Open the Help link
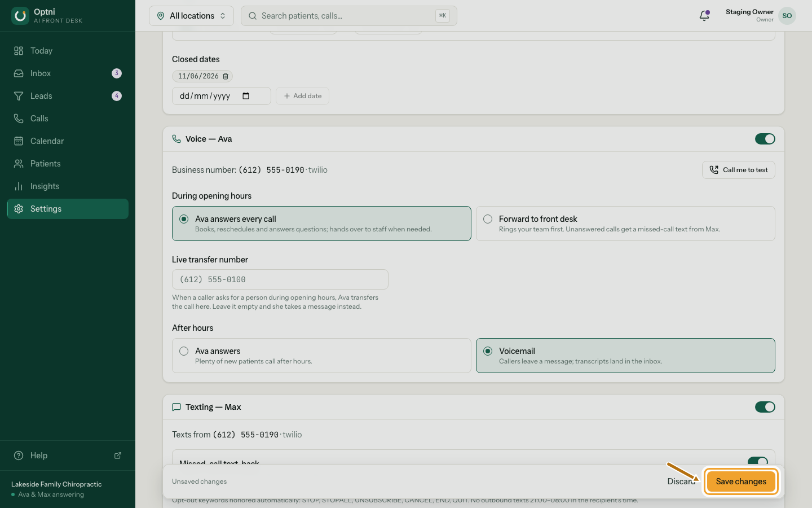Image resolution: width=812 pixels, height=508 pixels. pos(68,456)
